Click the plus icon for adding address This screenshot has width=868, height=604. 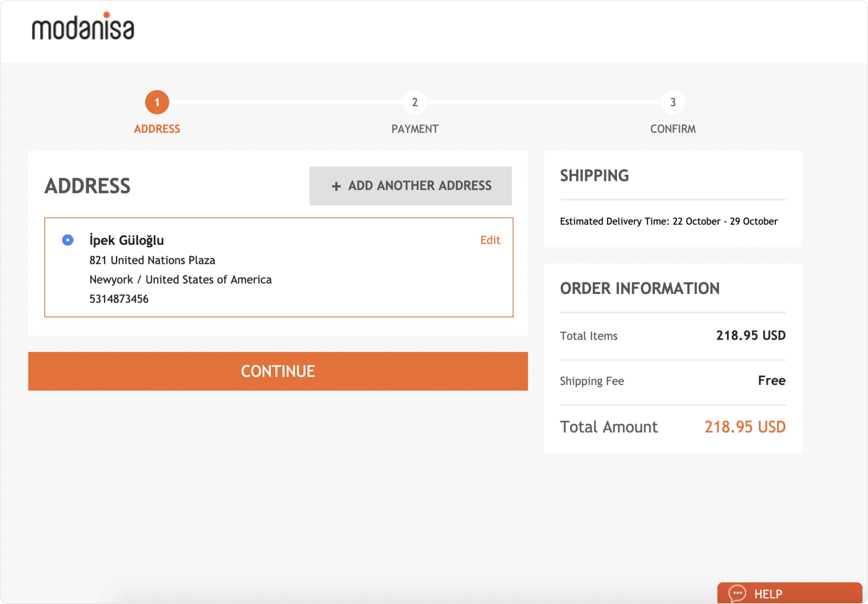click(x=336, y=186)
